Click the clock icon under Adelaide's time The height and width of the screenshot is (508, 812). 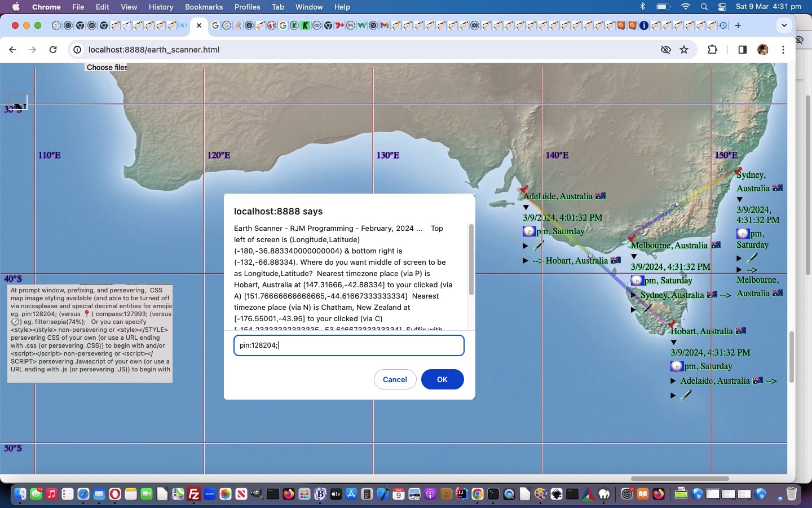pyautogui.click(x=529, y=231)
